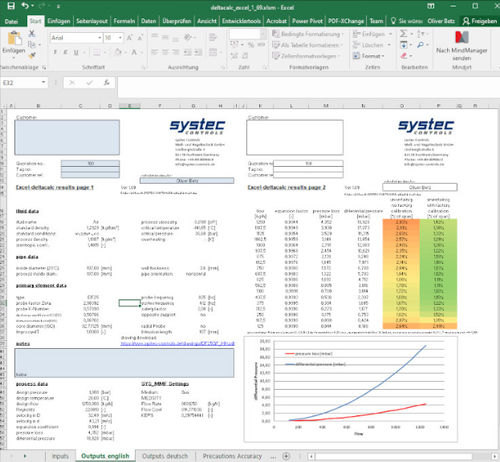
Task: Open the number format dropdown
Action: (x=263, y=34)
